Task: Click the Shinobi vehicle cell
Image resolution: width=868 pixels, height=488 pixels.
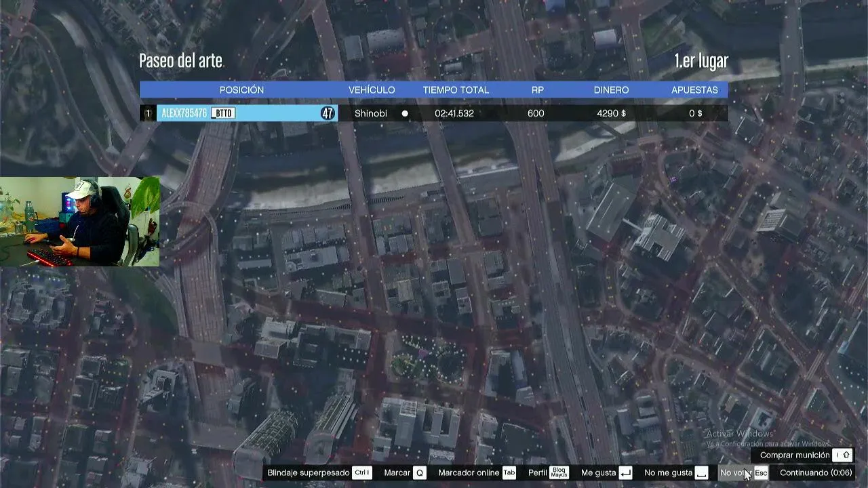Action: coord(371,113)
